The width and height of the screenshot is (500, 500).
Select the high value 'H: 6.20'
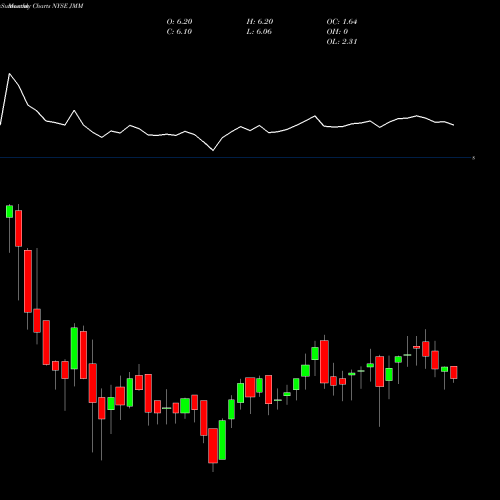(260, 21)
